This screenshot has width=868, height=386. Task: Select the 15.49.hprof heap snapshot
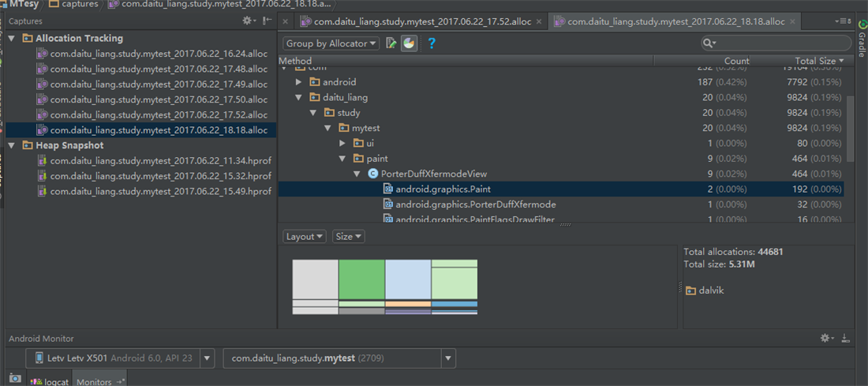click(160, 191)
